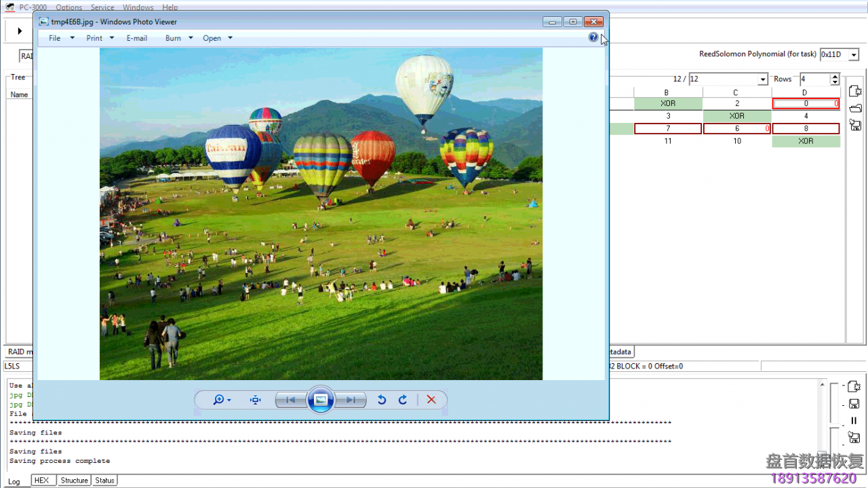This screenshot has height=488, width=868.
Task: Click the new configuration icon beside the RAID table
Action: (855, 91)
